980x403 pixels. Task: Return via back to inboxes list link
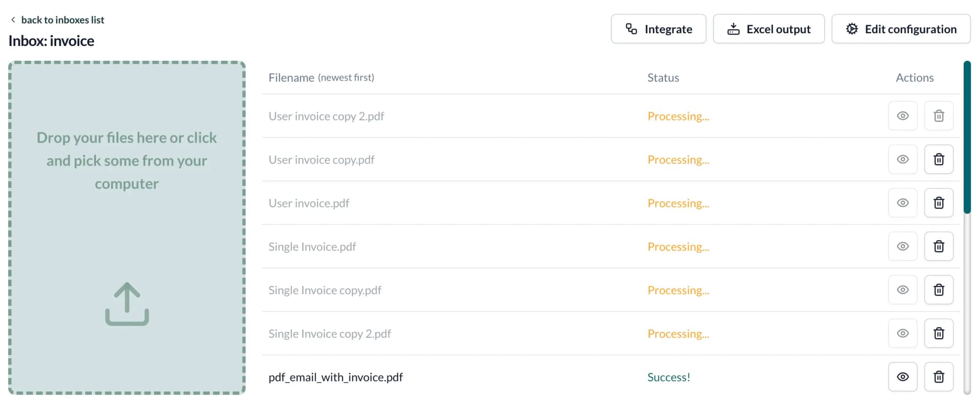(62, 19)
